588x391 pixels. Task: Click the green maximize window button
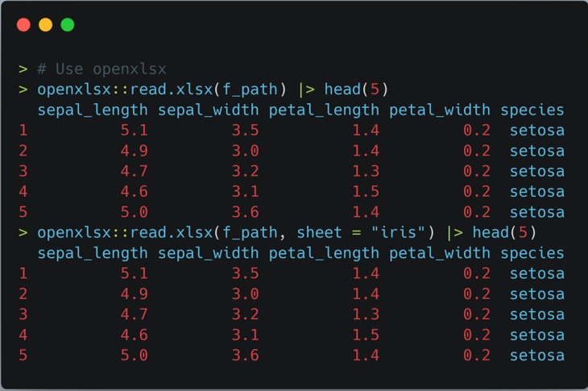tap(68, 25)
